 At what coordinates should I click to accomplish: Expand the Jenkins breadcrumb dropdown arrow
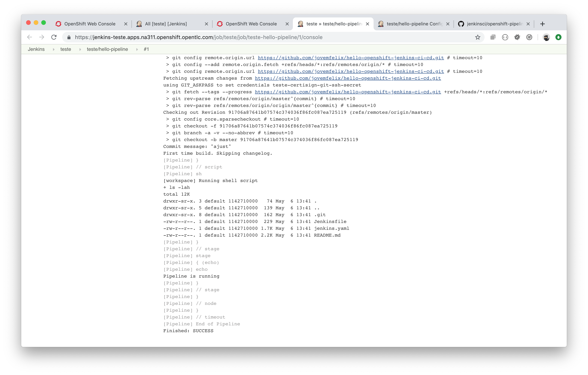coord(53,49)
